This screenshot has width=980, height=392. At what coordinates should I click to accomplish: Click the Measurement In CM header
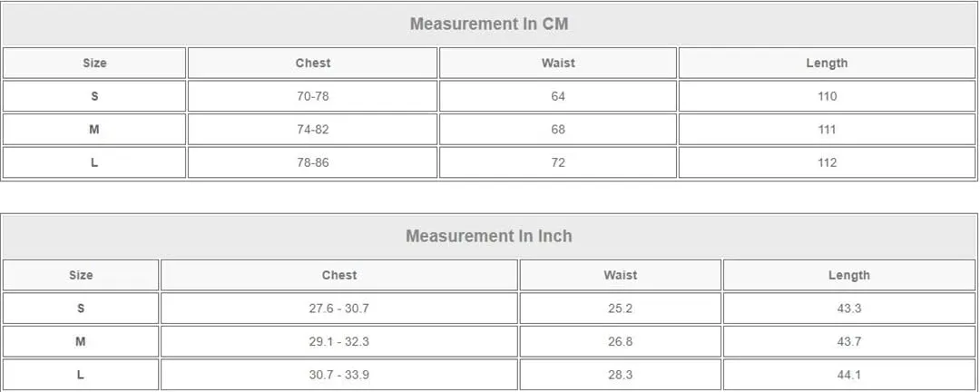pos(489,24)
